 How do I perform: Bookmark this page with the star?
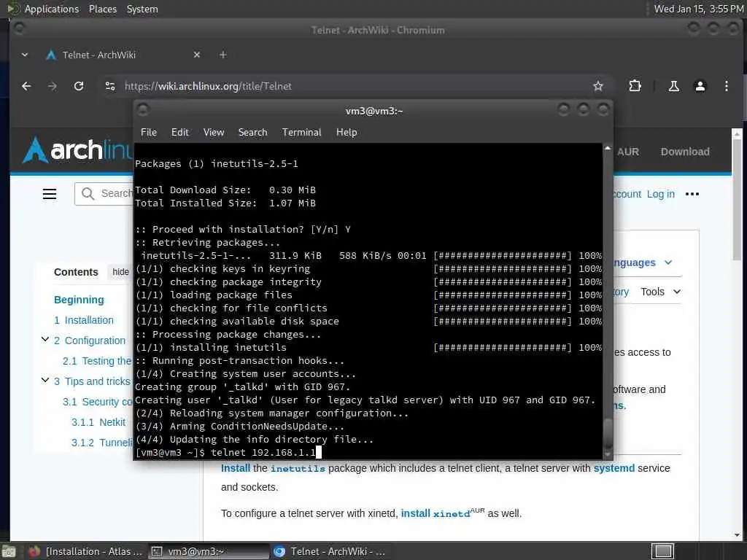598,86
